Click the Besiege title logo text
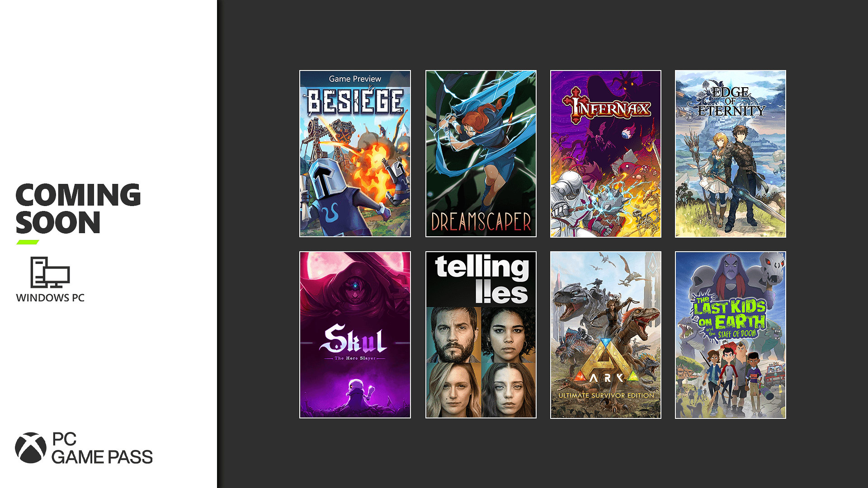Viewport: 868px width, 488px height. tap(355, 101)
